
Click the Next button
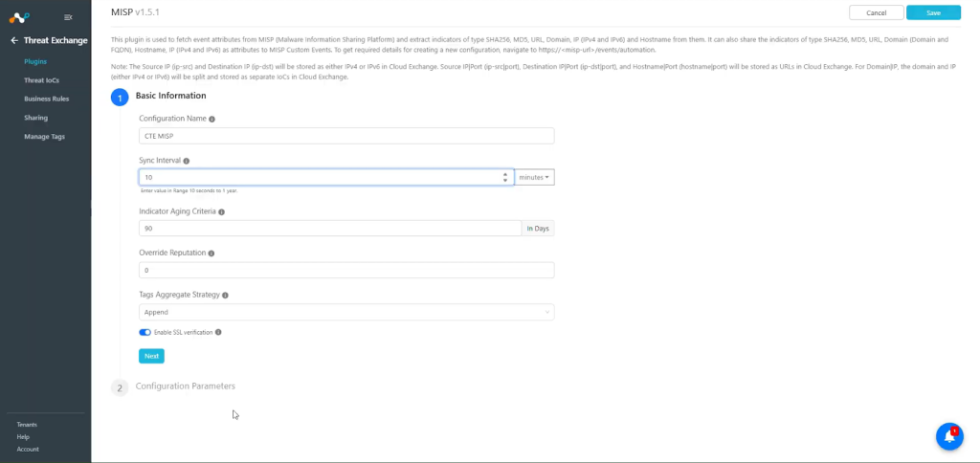(151, 356)
